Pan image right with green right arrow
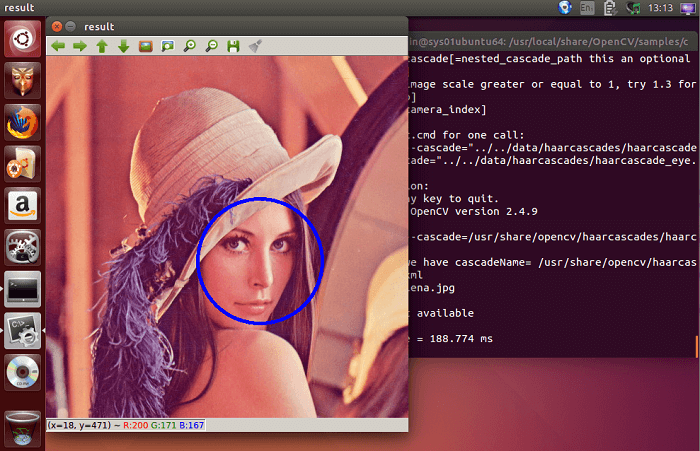Screen dimensions: 700x451 [x=80, y=46]
